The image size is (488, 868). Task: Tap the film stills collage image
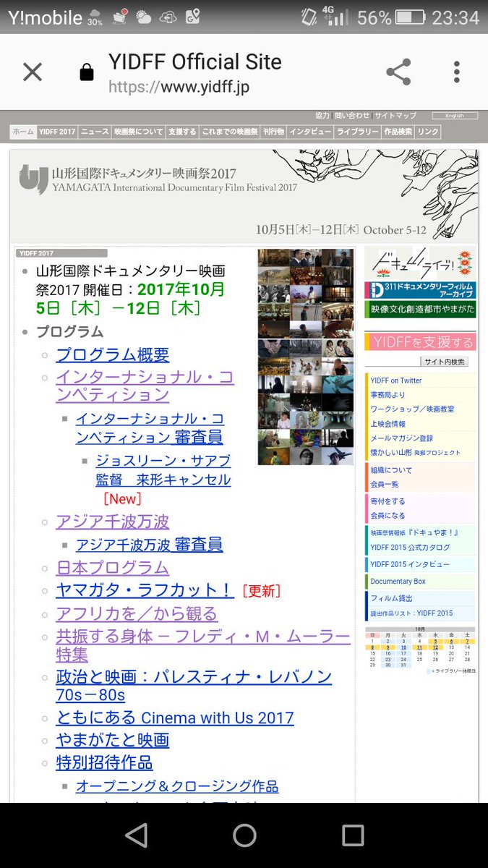[x=306, y=357]
